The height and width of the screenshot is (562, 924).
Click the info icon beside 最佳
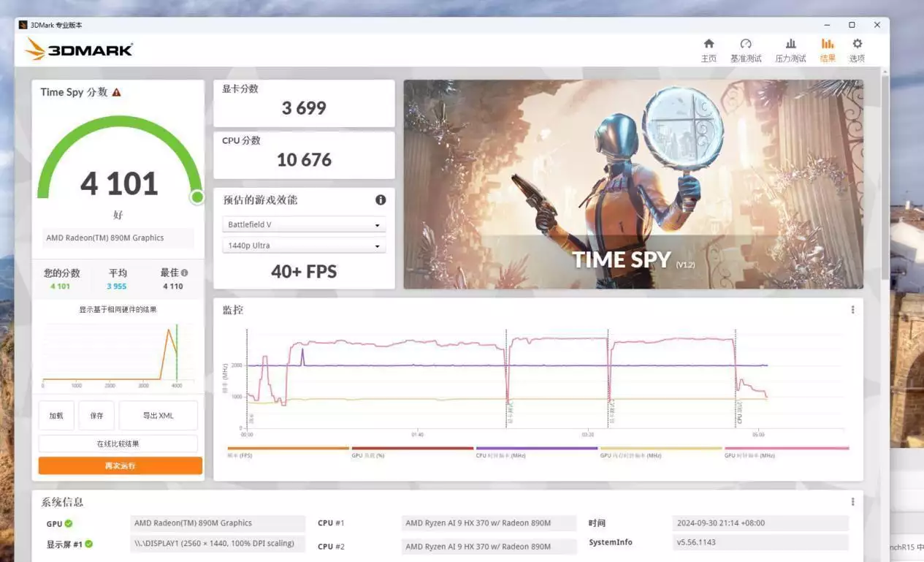point(184,273)
